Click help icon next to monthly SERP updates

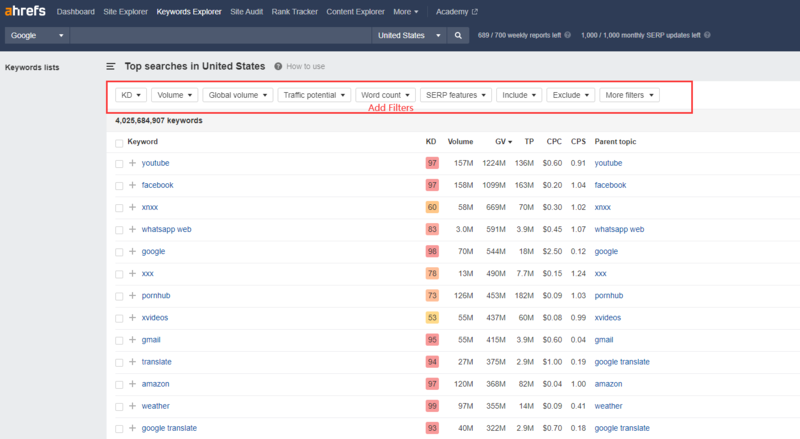(707, 35)
